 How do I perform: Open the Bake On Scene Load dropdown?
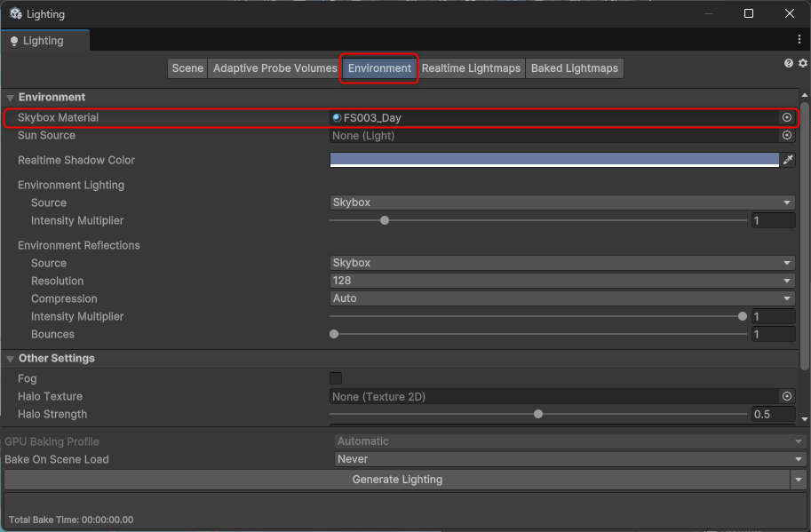coord(569,459)
